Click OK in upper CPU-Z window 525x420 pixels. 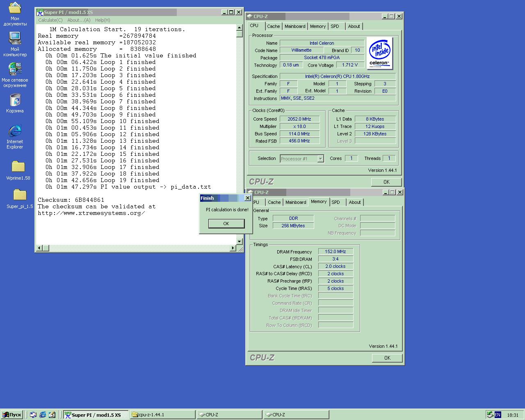386,182
